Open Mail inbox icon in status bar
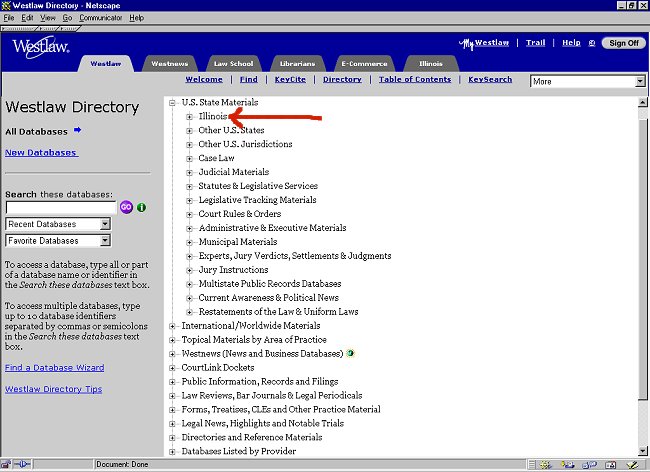The height and width of the screenshot is (472, 650). click(568, 465)
